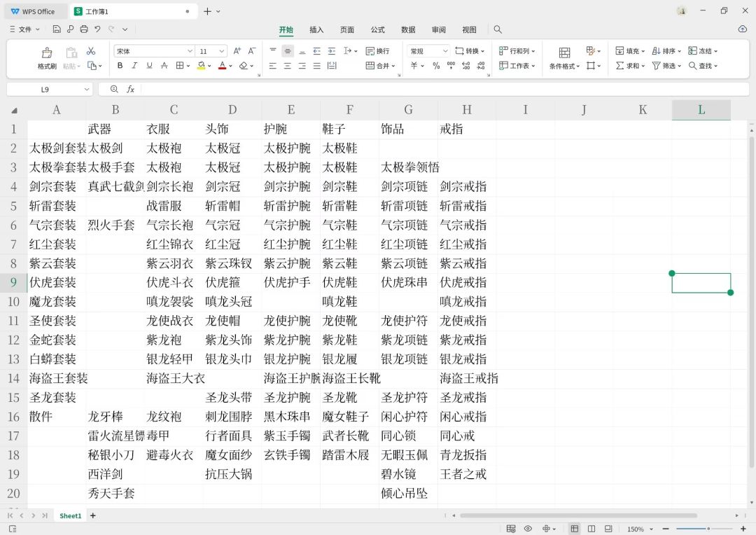Toggle bold formatting
The height and width of the screenshot is (535, 756).
click(120, 66)
